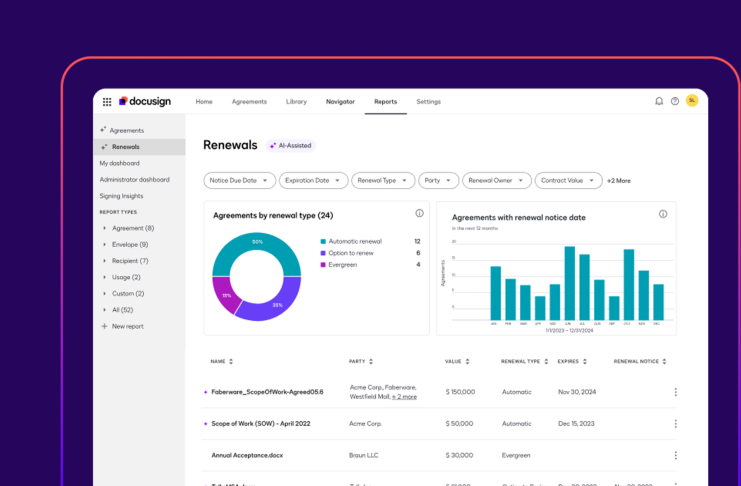The height and width of the screenshot is (486, 741).
Task: Switch to the Navigator tab
Action: (340, 101)
